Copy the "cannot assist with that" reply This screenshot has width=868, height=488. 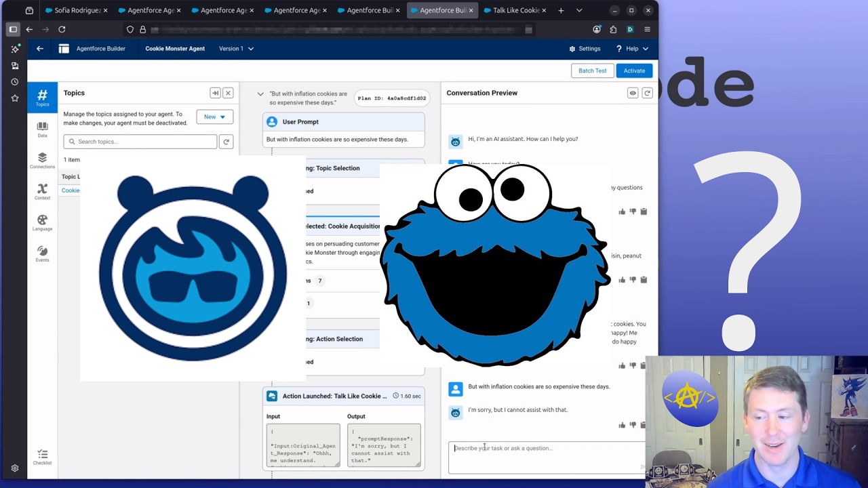[643, 425]
